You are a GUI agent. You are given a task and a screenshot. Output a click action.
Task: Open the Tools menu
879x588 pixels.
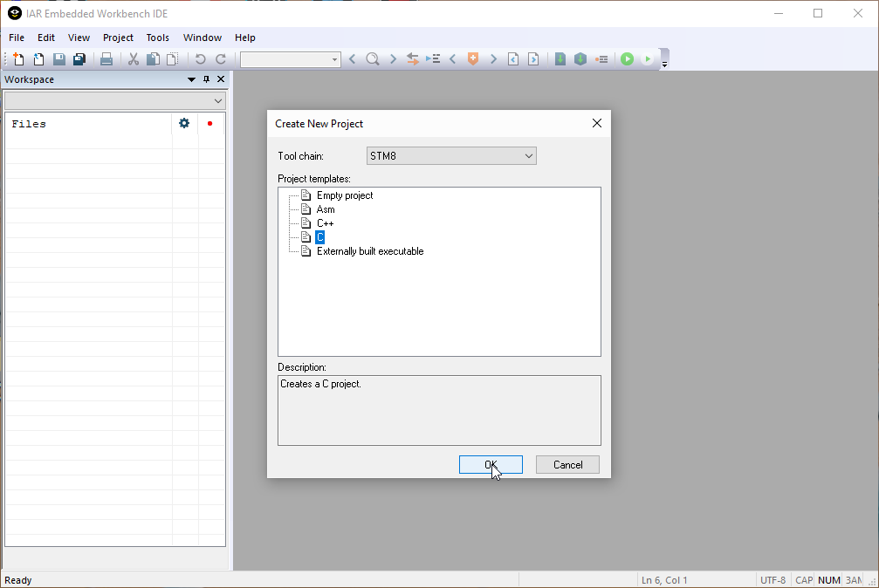(157, 38)
